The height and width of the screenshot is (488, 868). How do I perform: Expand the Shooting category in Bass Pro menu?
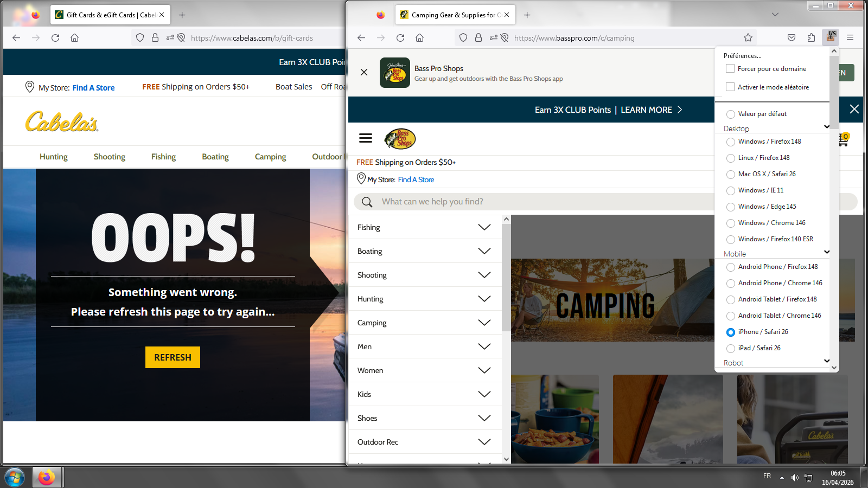(x=484, y=275)
